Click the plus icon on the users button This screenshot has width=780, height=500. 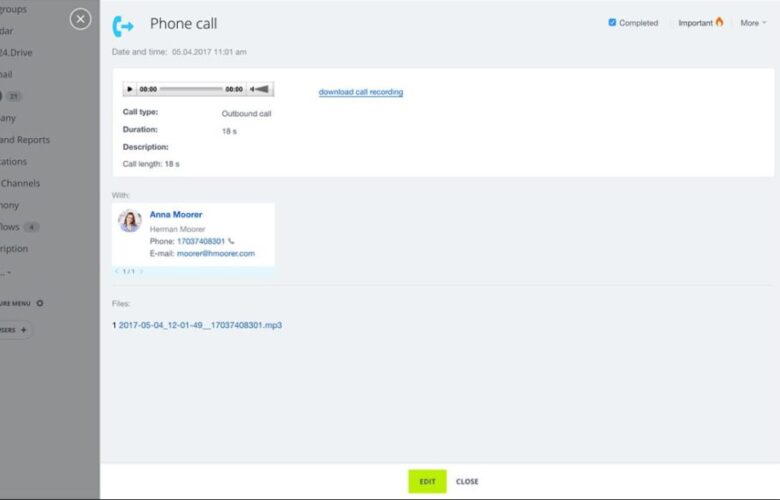click(23, 330)
